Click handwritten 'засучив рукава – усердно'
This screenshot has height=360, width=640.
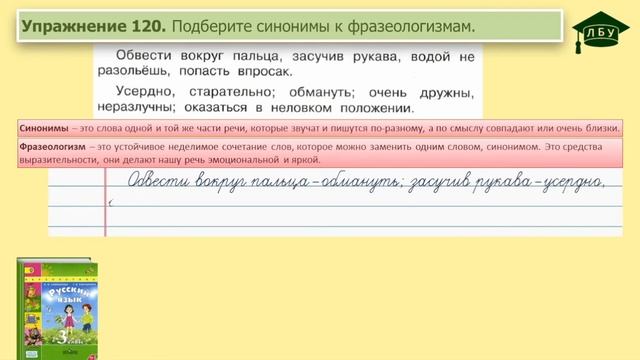(x=507, y=182)
